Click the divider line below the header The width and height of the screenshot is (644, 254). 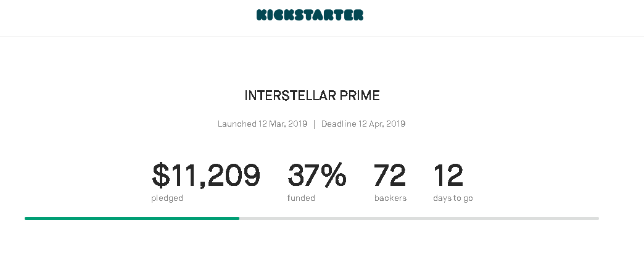point(322,36)
